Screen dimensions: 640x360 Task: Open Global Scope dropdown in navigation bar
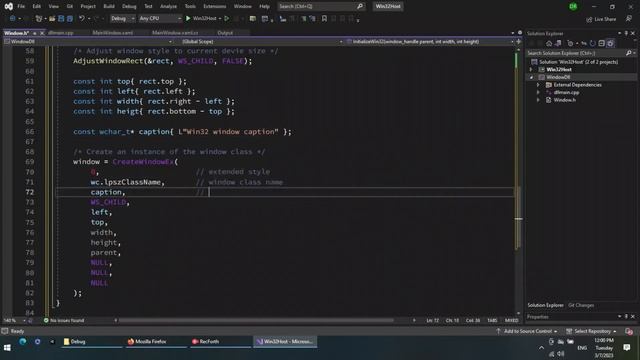pyautogui.click(x=262, y=42)
